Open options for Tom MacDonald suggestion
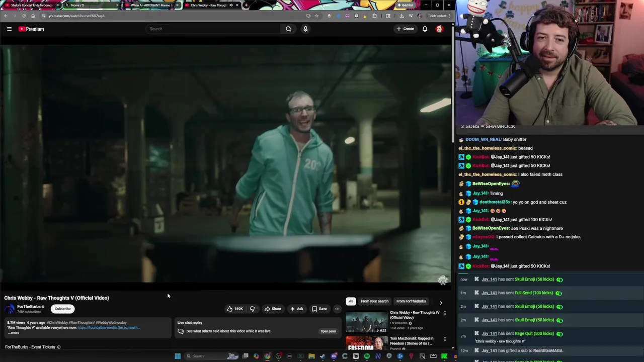The height and width of the screenshot is (362, 644). point(445,339)
